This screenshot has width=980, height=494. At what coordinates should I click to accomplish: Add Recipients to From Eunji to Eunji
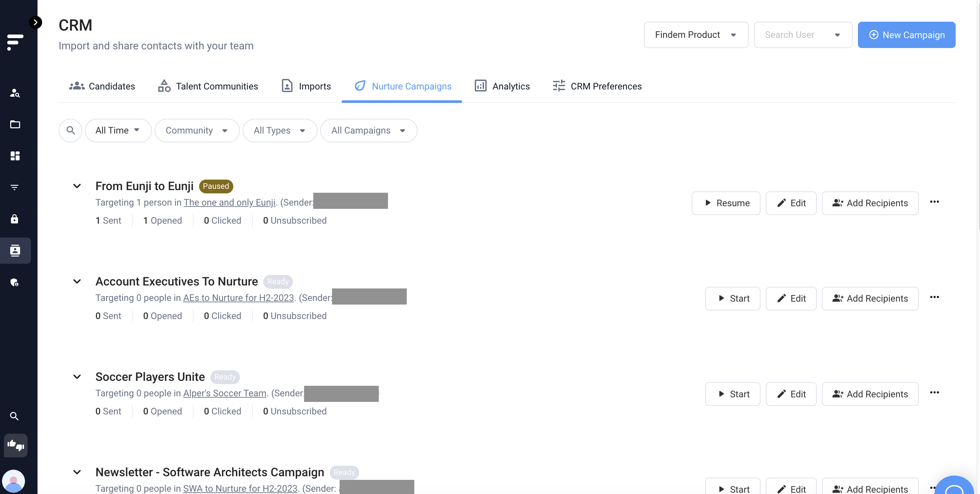click(x=870, y=203)
